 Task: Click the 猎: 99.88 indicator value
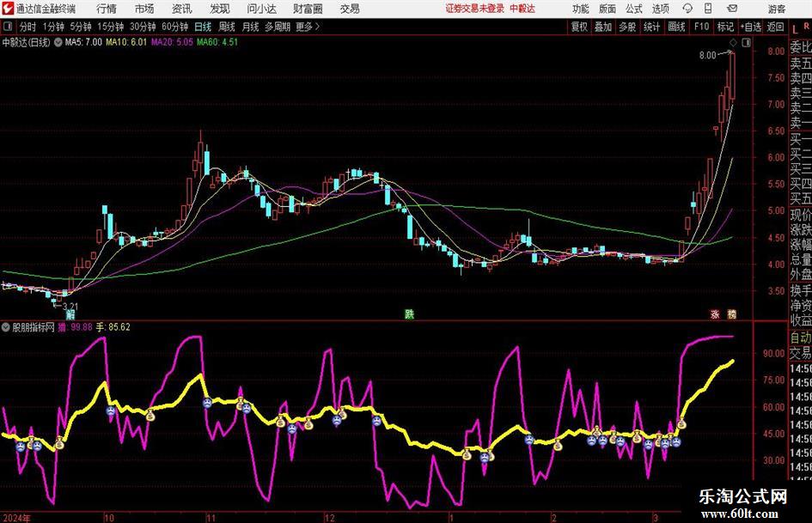pyautogui.click(x=75, y=327)
